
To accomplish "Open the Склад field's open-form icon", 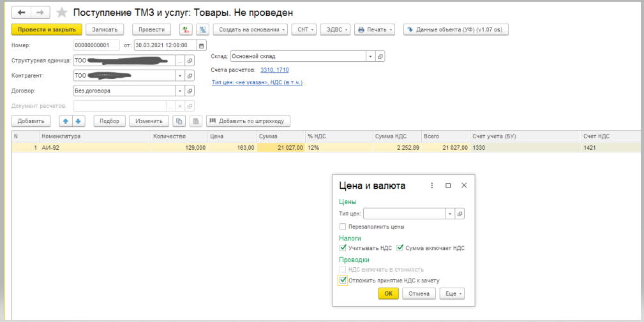I will 380,57.
